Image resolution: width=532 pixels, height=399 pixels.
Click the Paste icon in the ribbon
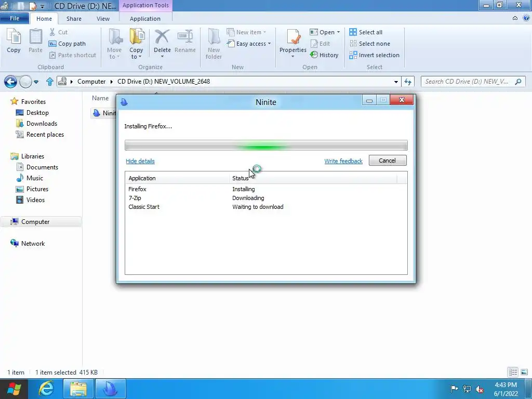(x=35, y=41)
